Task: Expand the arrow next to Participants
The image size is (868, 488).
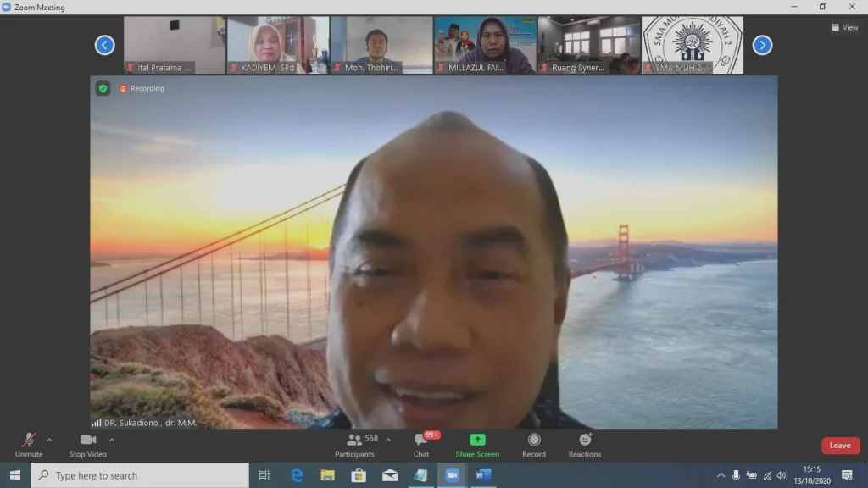Action: tap(388, 440)
